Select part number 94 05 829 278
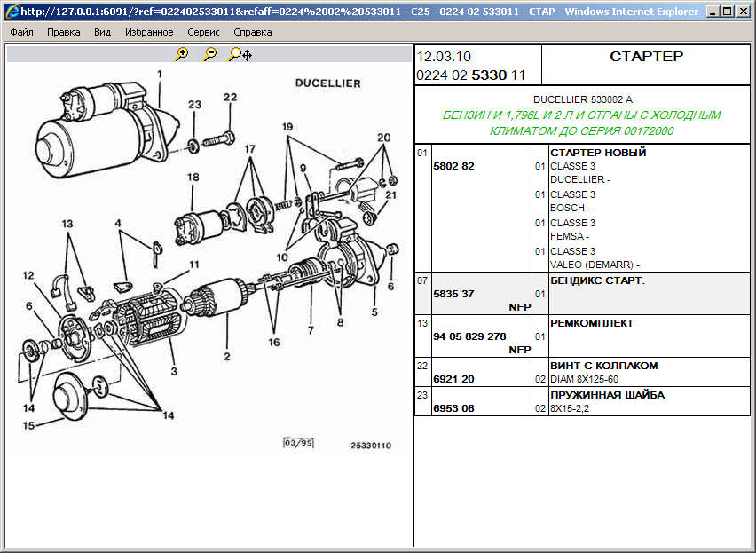This screenshot has height=553, width=756. [x=469, y=336]
